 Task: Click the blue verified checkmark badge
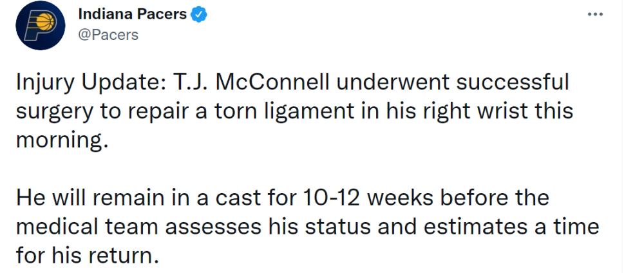click(199, 15)
